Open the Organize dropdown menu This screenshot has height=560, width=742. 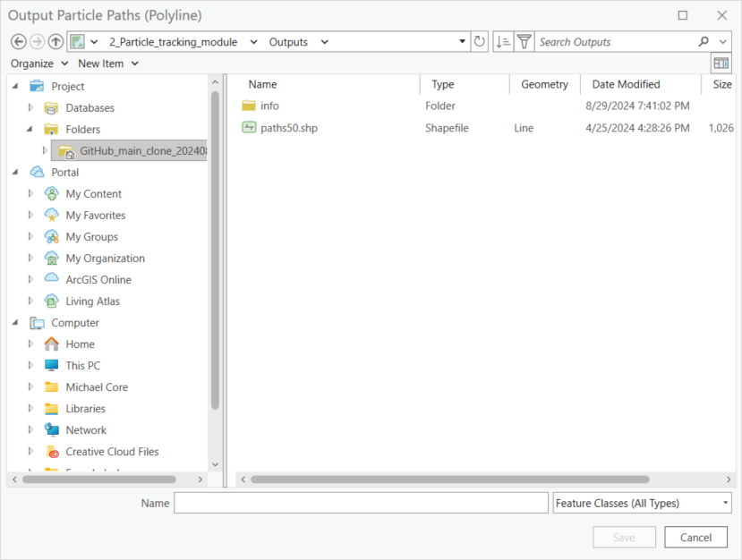coord(39,64)
